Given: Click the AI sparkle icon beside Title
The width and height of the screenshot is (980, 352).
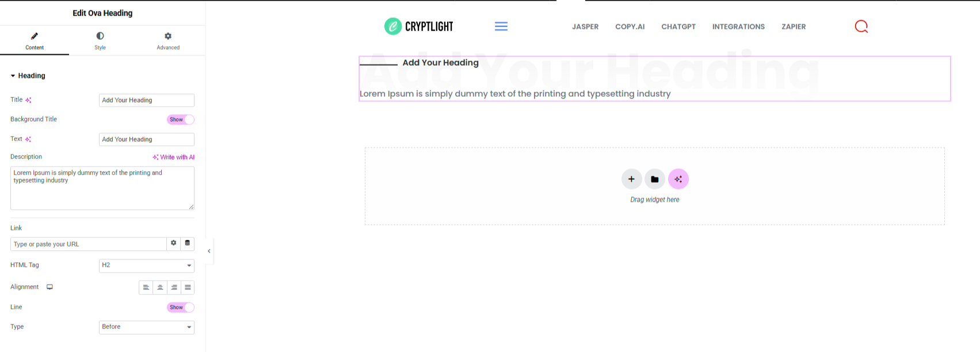Looking at the screenshot, I should [x=28, y=100].
